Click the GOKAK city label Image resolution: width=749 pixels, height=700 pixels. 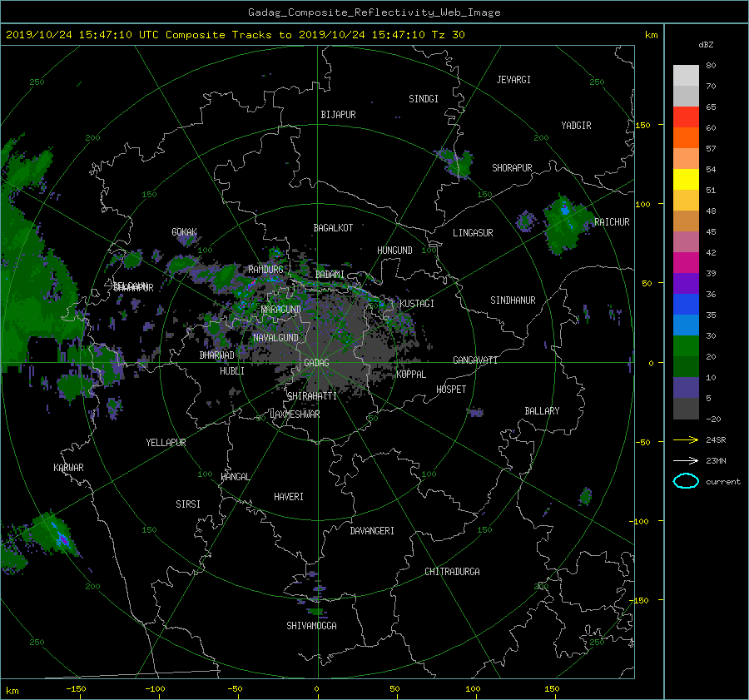tap(185, 232)
